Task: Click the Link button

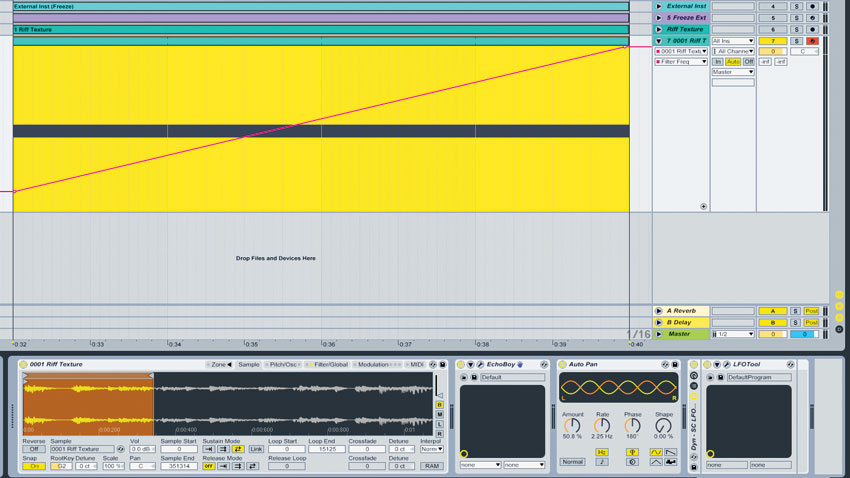Action: [256, 449]
